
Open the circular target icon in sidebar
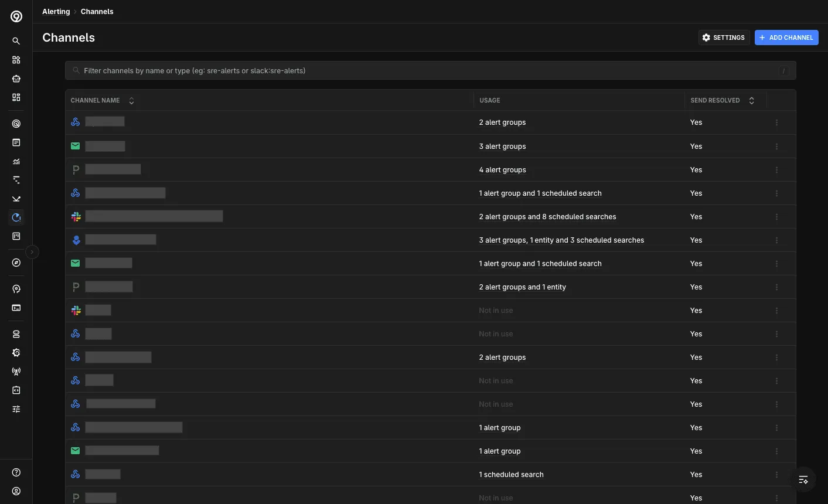click(x=16, y=124)
